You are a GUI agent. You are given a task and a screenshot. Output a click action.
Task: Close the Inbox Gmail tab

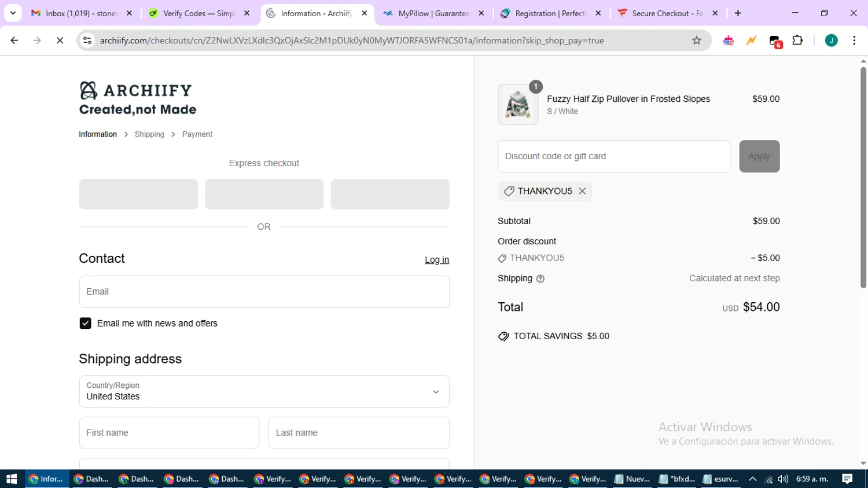[129, 13]
